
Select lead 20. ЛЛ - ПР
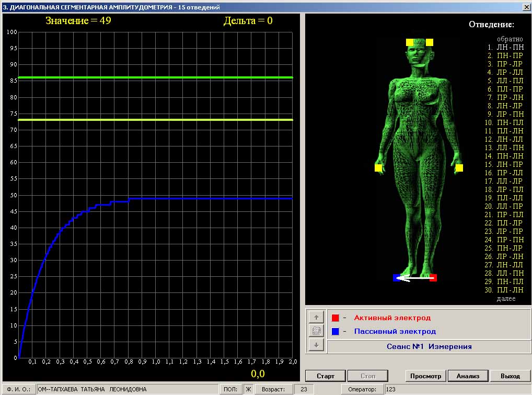coord(504,206)
